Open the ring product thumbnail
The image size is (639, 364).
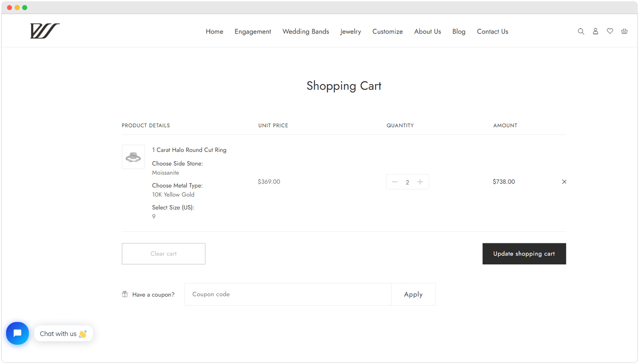click(133, 157)
